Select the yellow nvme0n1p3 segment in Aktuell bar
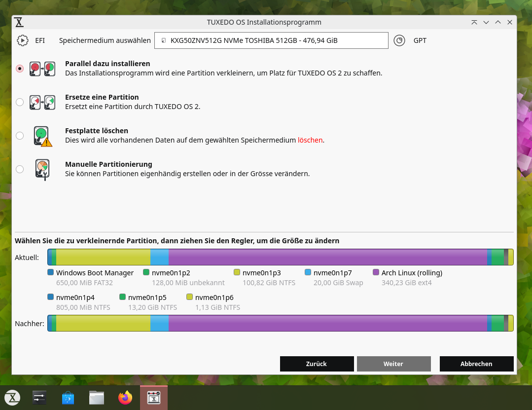This screenshot has width=532, height=410. (103, 257)
